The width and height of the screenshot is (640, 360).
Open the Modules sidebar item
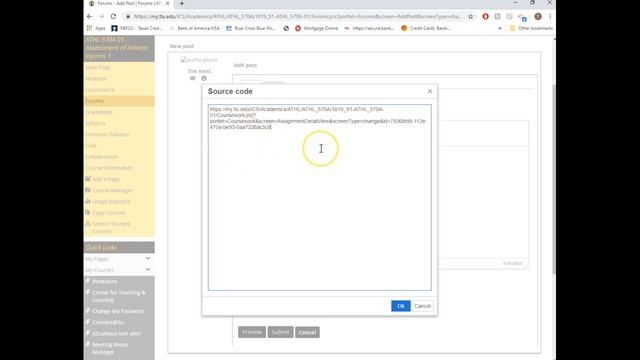[96, 78]
